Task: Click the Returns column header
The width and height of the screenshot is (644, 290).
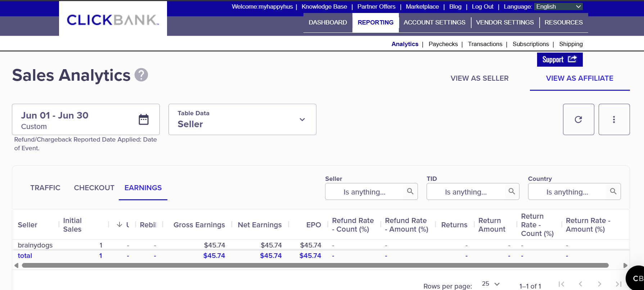Action: click(x=454, y=225)
